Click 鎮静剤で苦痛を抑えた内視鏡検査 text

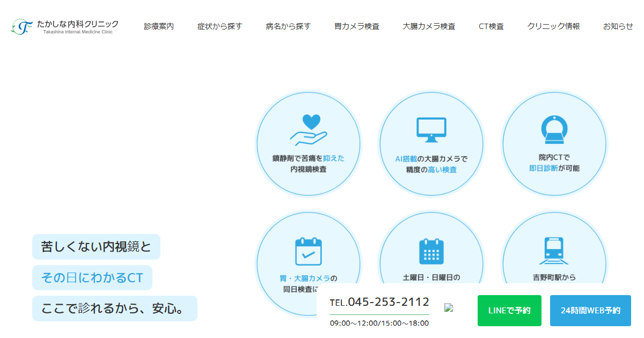(309, 164)
